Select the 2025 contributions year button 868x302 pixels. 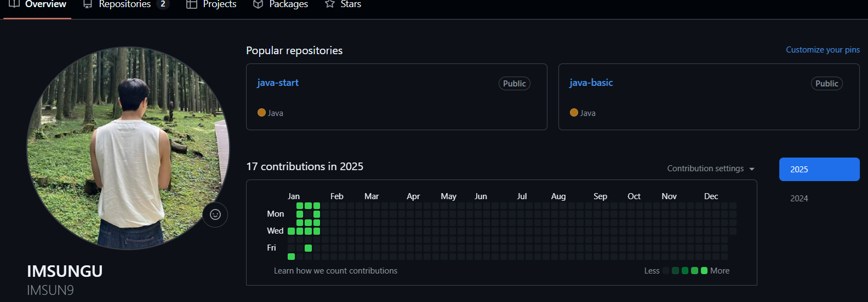point(819,170)
